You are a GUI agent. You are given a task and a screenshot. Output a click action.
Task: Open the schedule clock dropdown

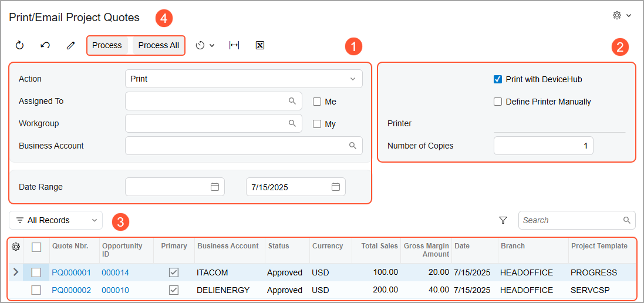click(205, 45)
